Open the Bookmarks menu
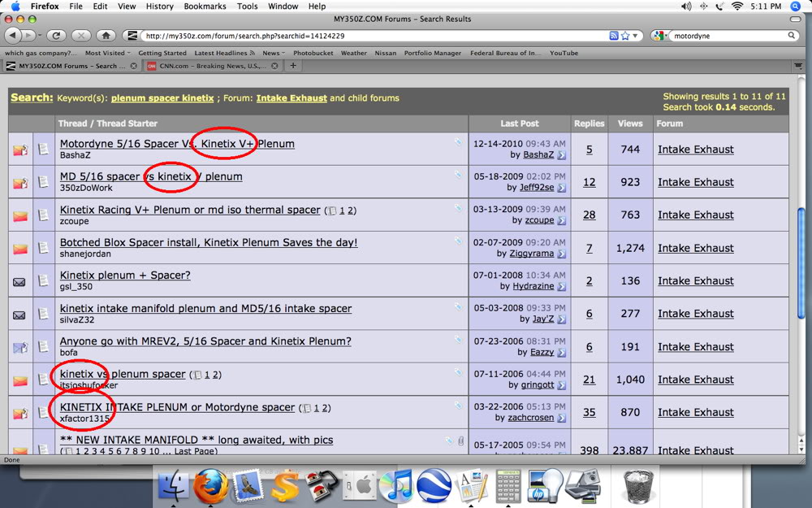This screenshot has height=508, width=812. [x=205, y=7]
